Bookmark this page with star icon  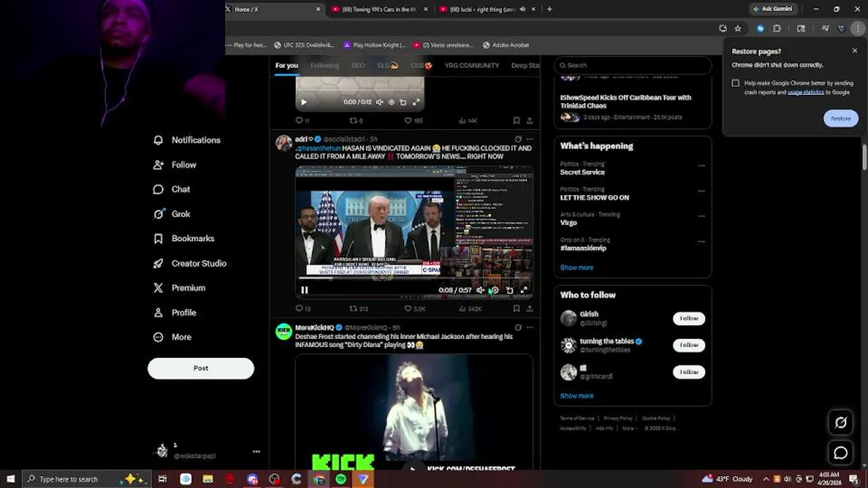(x=738, y=28)
